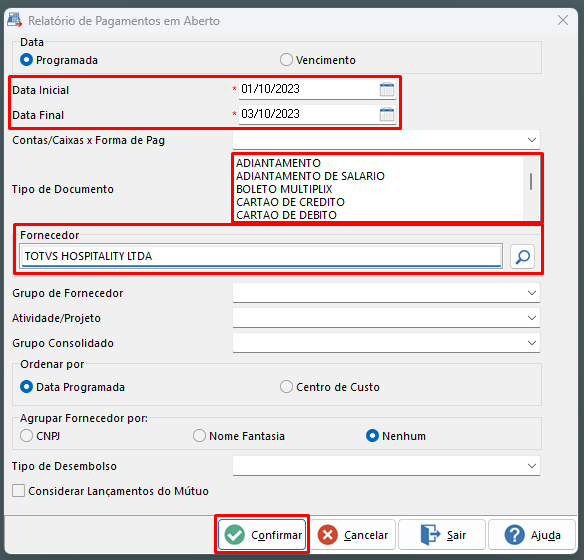Click the Confirmar button
Screen dimensions: 584x560
(x=262, y=535)
